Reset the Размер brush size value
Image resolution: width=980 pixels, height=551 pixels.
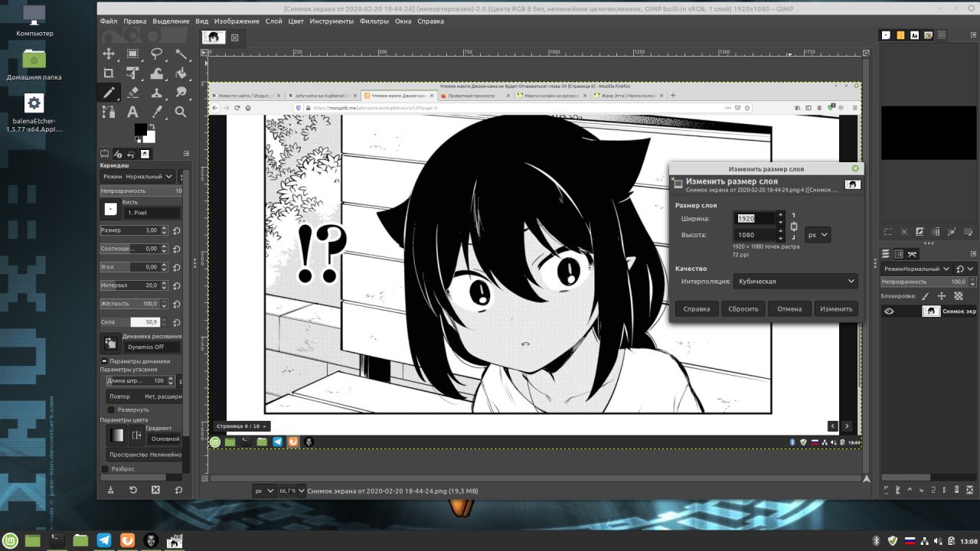[177, 230]
